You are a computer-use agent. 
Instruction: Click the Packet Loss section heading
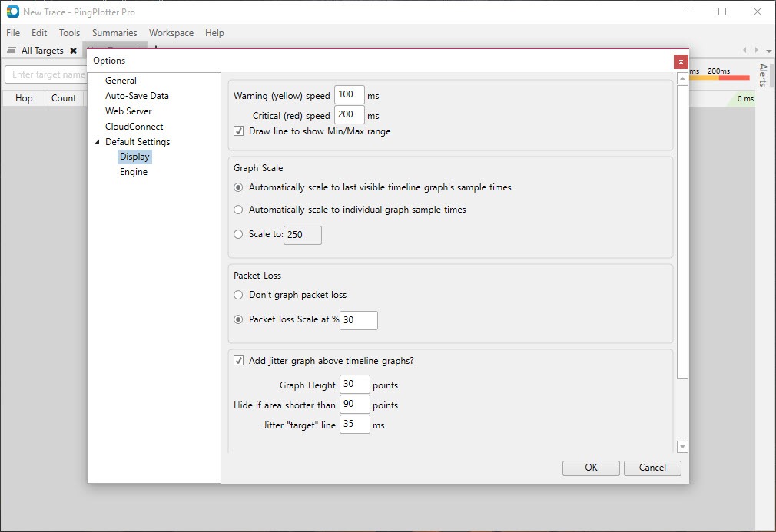point(257,276)
